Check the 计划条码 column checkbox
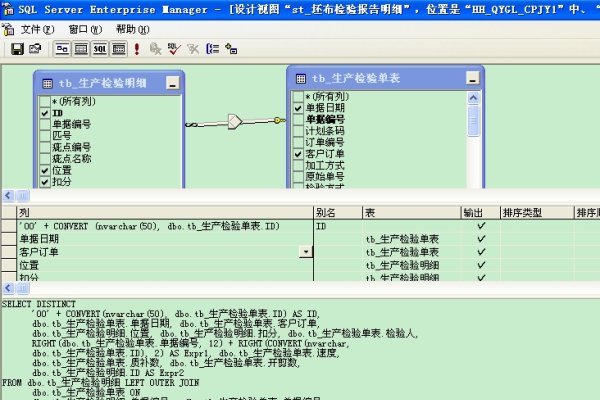This screenshot has height=400, width=600. [x=298, y=131]
